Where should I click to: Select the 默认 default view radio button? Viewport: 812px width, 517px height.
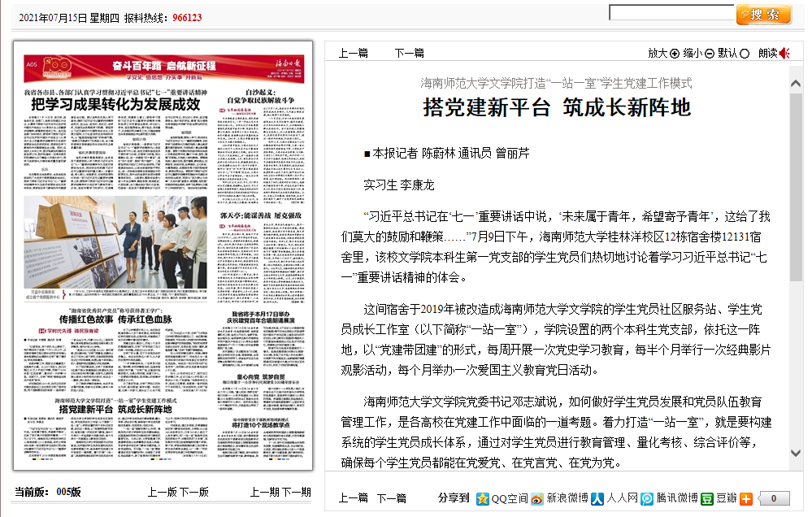point(743,53)
